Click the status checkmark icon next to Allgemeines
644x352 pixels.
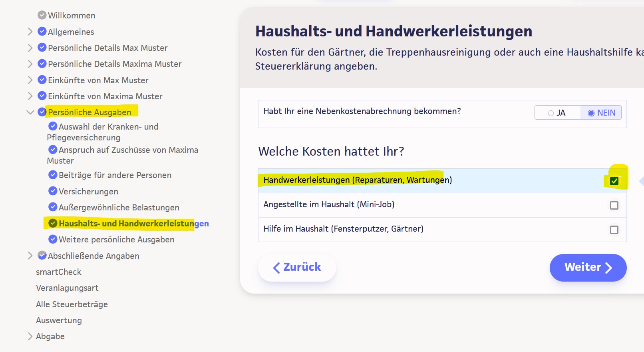coord(42,32)
